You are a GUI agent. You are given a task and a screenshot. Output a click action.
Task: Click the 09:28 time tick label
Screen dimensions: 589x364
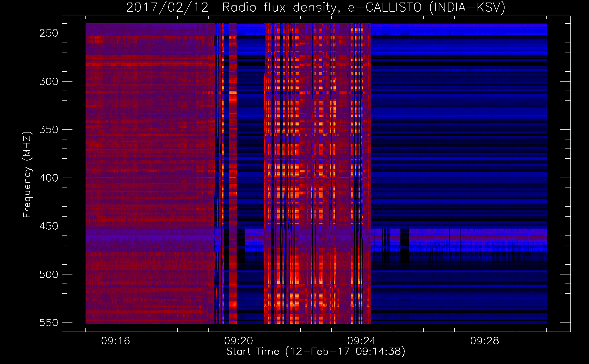tap(485, 341)
